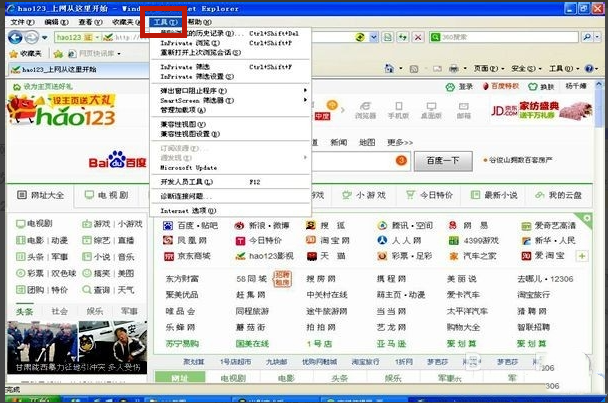Click the green plus add-site icon
Image resolution: width=608 pixels, height=403 pixels.
(x=582, y=256)
